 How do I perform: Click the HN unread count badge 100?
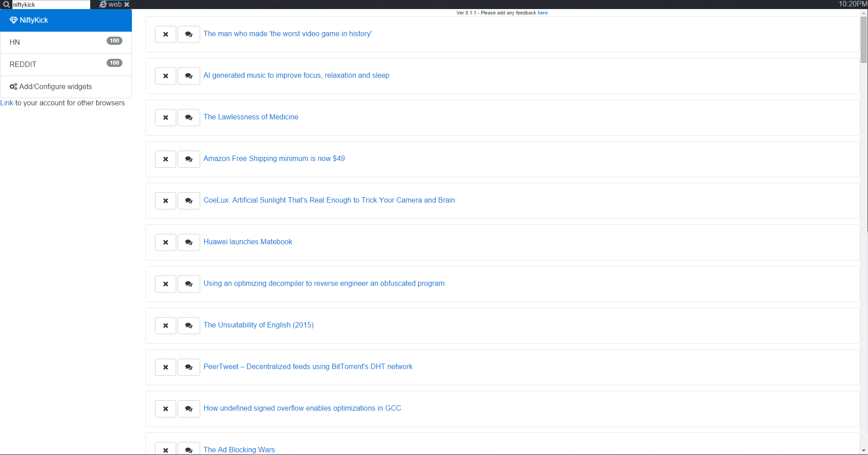tap(114, 41)
